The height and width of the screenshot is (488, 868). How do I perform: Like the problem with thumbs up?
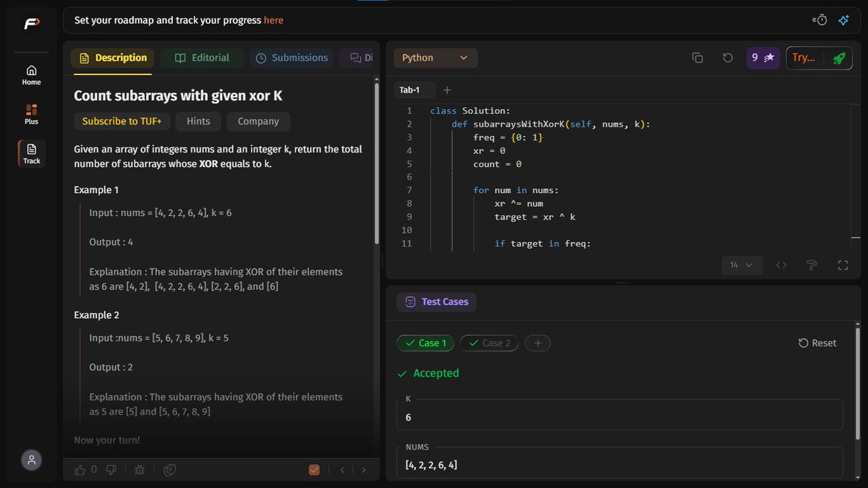click(80, 470)
